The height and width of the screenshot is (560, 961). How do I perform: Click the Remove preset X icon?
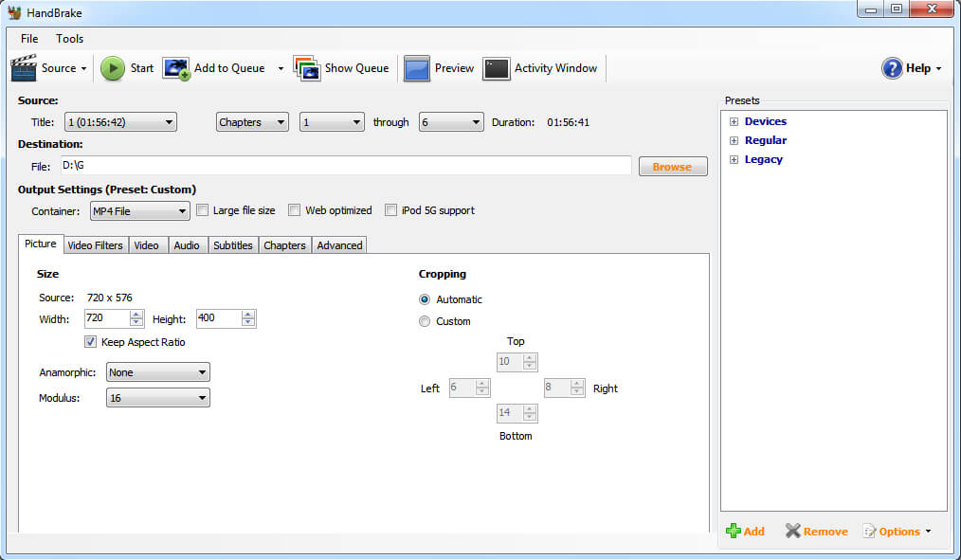click(792, 531)
